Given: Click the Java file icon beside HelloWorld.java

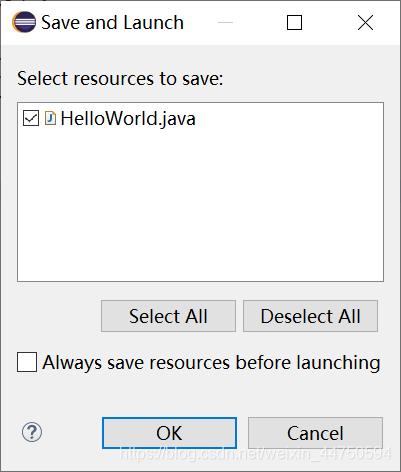Looking at the screenshot, I should click(x=50, y=118).
